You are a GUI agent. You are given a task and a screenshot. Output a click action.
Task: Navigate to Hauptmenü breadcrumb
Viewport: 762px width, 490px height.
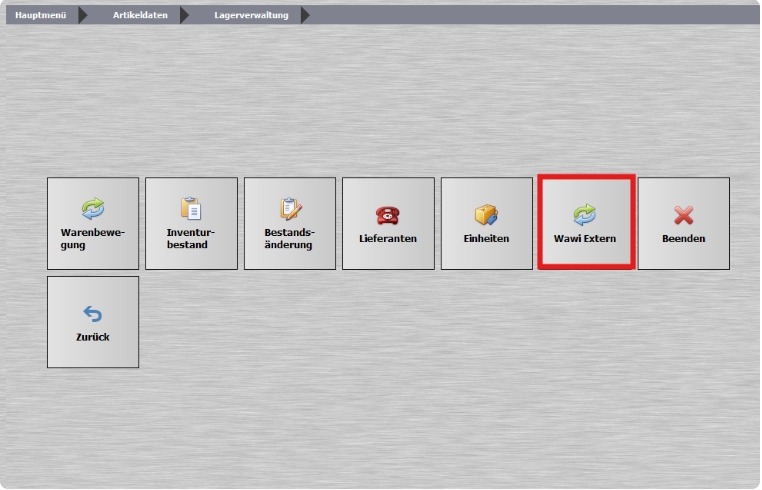tap(40, 15)
